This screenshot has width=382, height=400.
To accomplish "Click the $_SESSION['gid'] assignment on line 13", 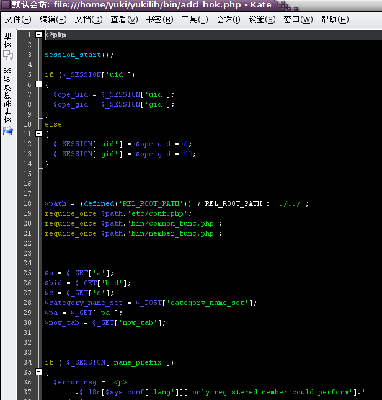I will point(125,154).
